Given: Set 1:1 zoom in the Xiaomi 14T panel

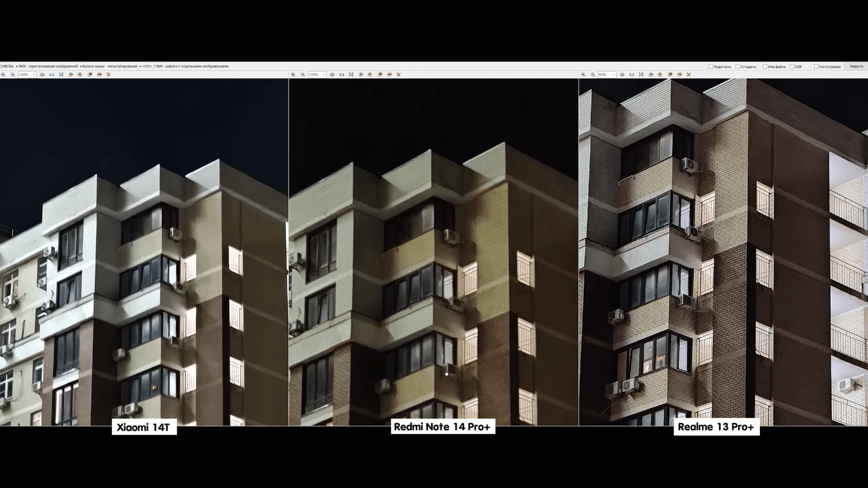Looking at the screenshot, I should click(52, 74).
